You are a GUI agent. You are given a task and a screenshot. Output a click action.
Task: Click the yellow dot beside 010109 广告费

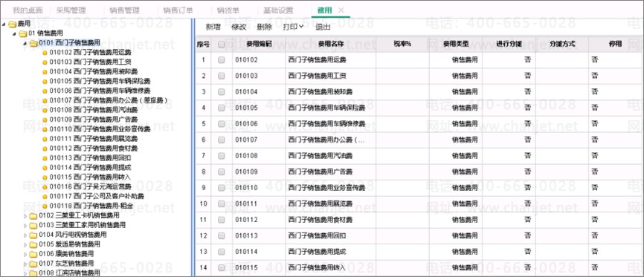click(x=45, y=120)
